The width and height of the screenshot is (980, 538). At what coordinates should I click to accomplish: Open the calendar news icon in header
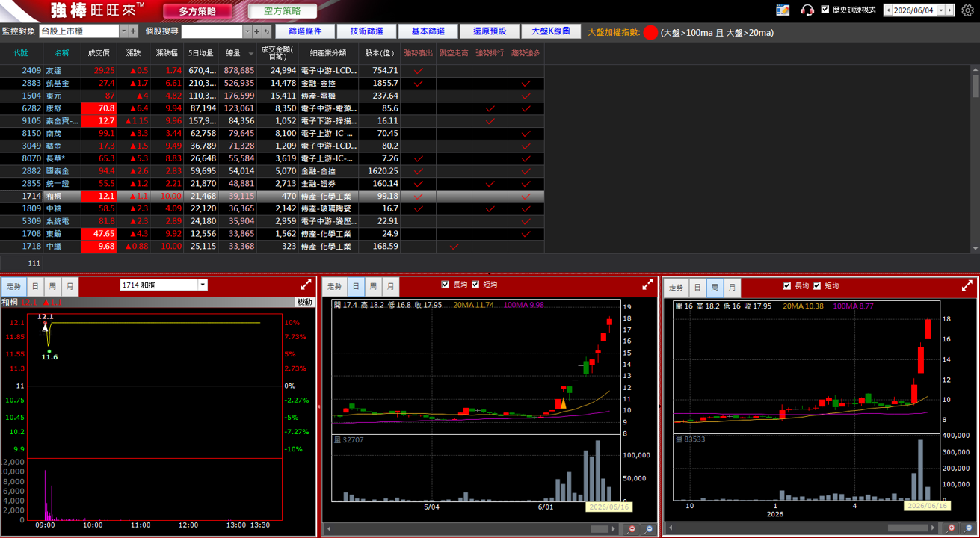point(783,10)
